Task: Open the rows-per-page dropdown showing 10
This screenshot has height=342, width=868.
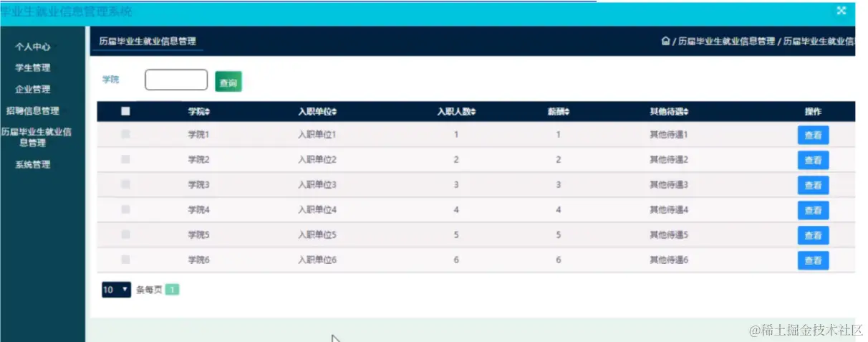Action: [116, 290]
